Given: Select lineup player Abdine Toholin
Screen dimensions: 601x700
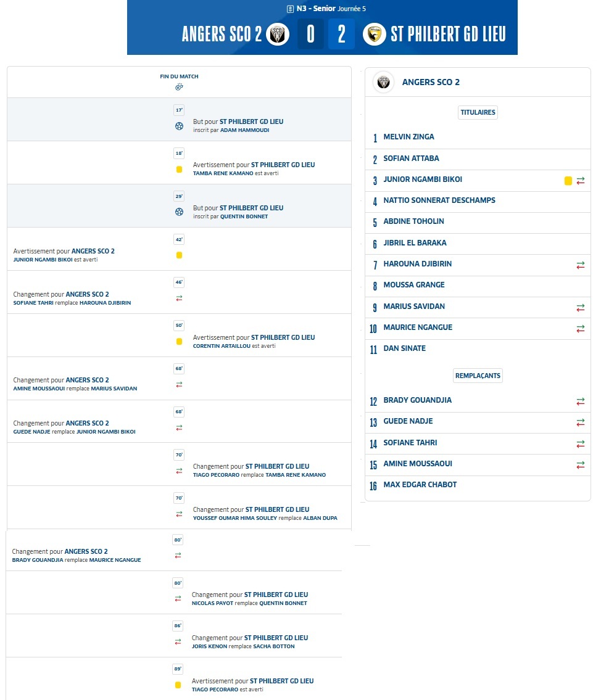Looking at the screenshot, I should click(413, 221).
